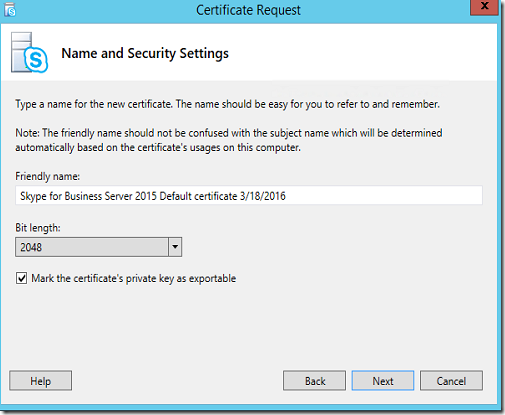
Task: Click Next to continue the wizard
Action: pyautogui.click(x=383, y=381)
